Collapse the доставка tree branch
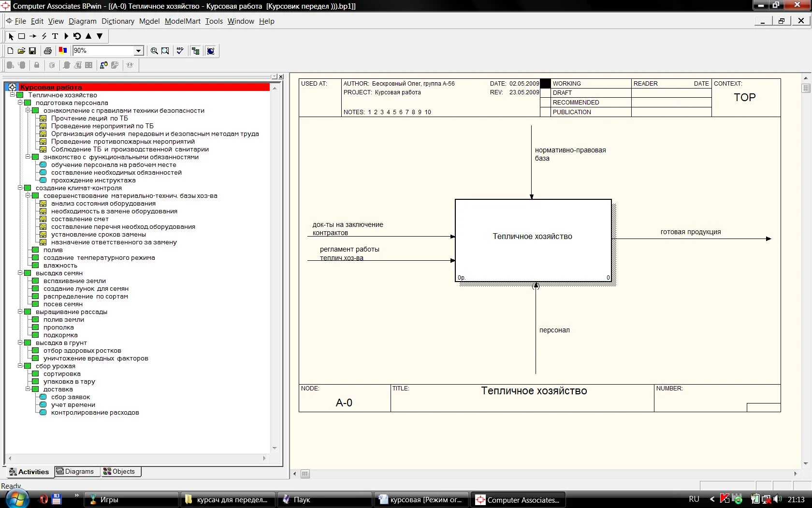The height and width of the screenshot is (508, 812). (28, 389)
